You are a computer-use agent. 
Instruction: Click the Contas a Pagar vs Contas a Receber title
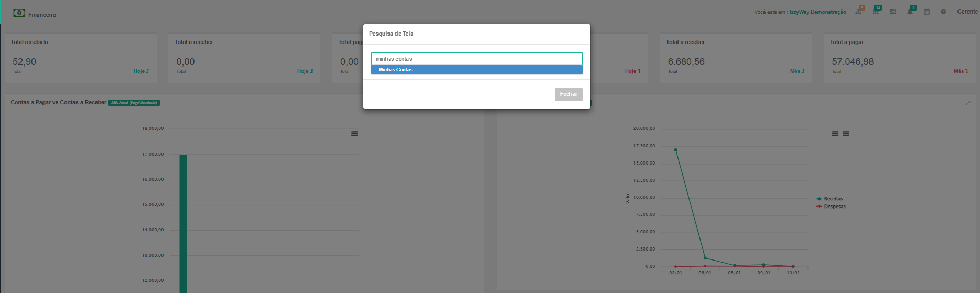58,102
